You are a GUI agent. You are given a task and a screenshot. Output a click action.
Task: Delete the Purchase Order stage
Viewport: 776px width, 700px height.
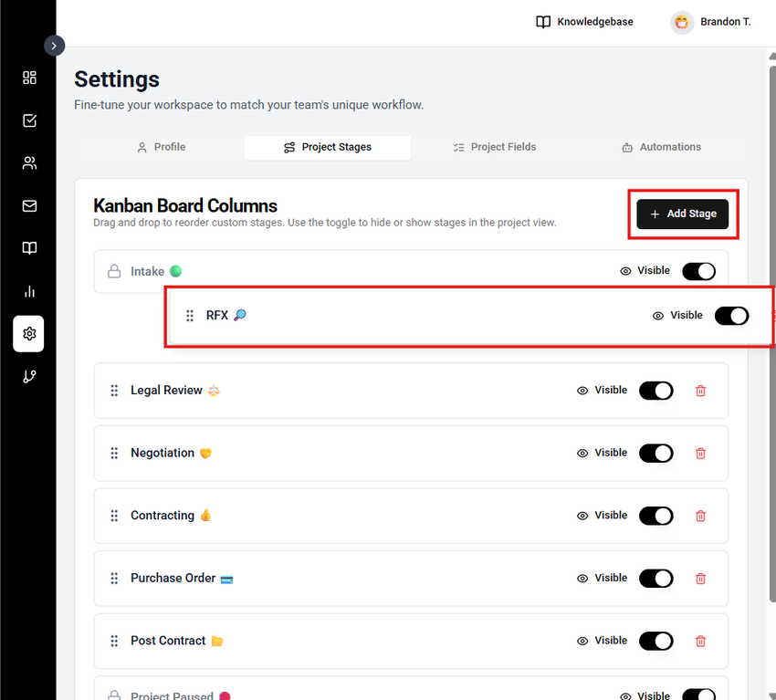tap(701, 579)
